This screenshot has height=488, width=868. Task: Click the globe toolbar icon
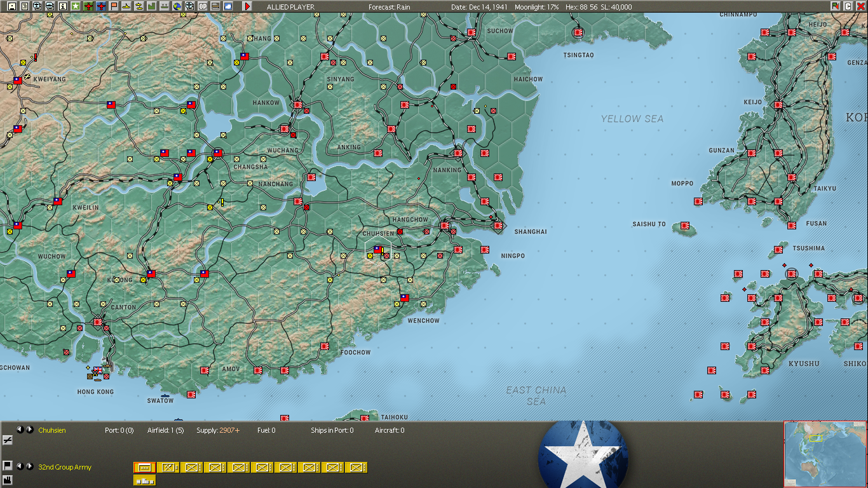tap(177, 6)
